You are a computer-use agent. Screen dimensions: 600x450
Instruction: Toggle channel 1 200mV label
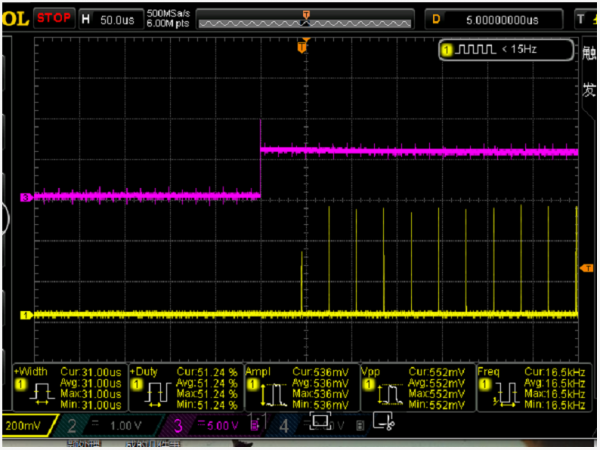(25, 424)
